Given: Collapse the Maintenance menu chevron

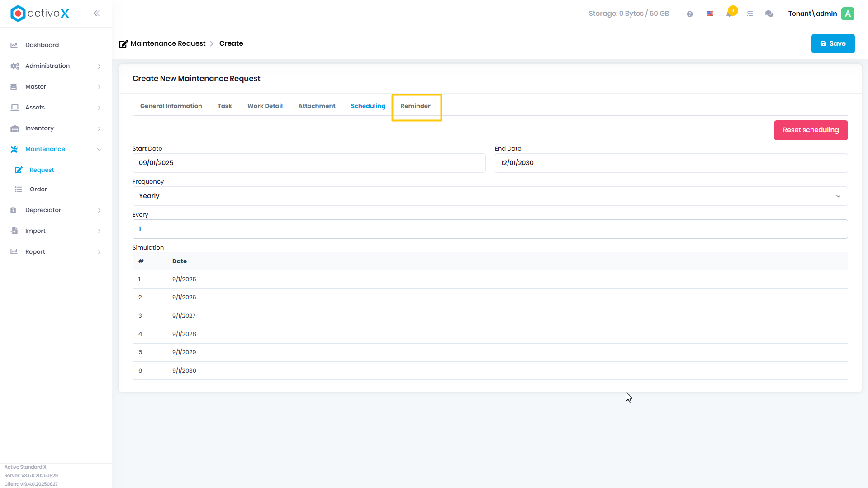Looking at the screenshot, I should [x=99, y=149].
